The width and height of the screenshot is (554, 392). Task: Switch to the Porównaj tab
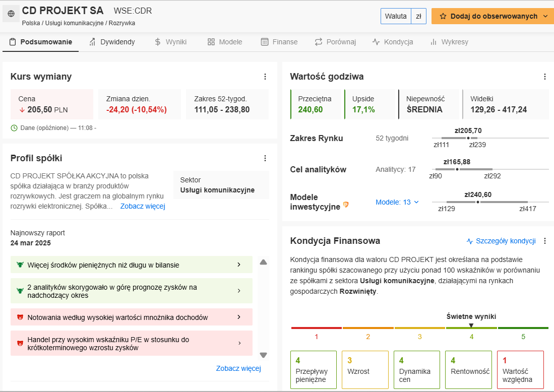point(335,42)
